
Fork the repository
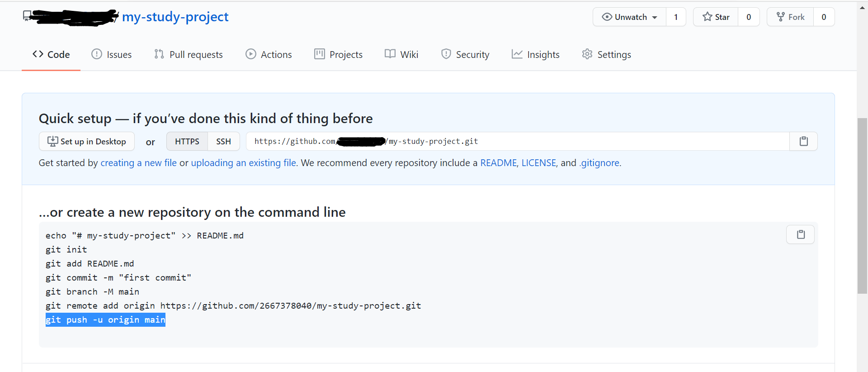pyautogui.click(x=790, y=17)
